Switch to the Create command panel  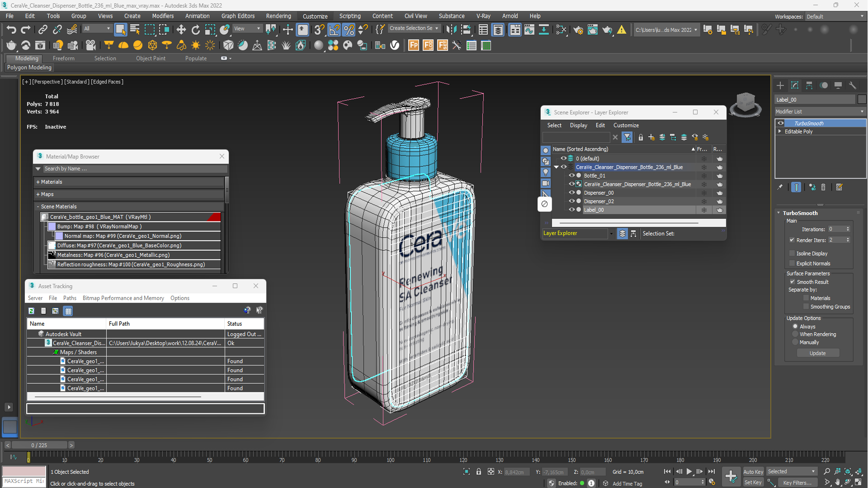click(780, 85)
